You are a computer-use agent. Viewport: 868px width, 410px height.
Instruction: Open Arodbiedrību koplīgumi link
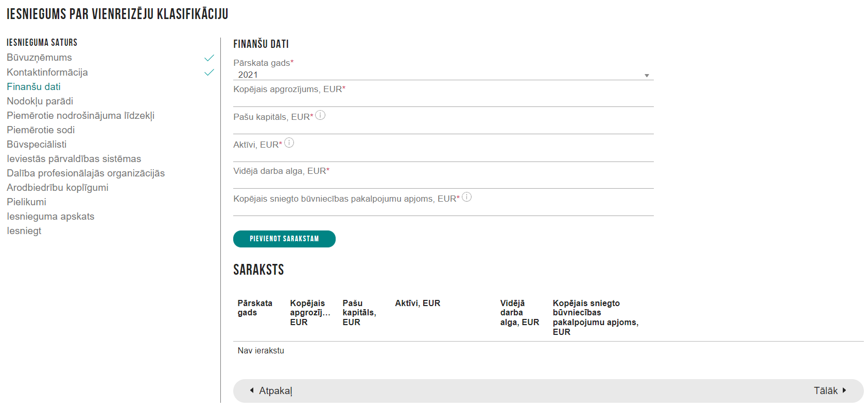[58, 188]
